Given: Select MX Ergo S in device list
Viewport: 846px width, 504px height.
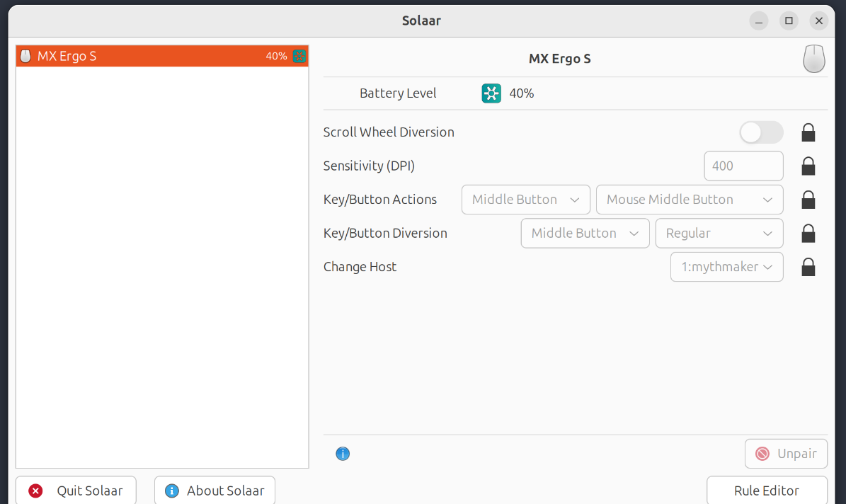Looking at the screenshot, I should pos(162,57).
